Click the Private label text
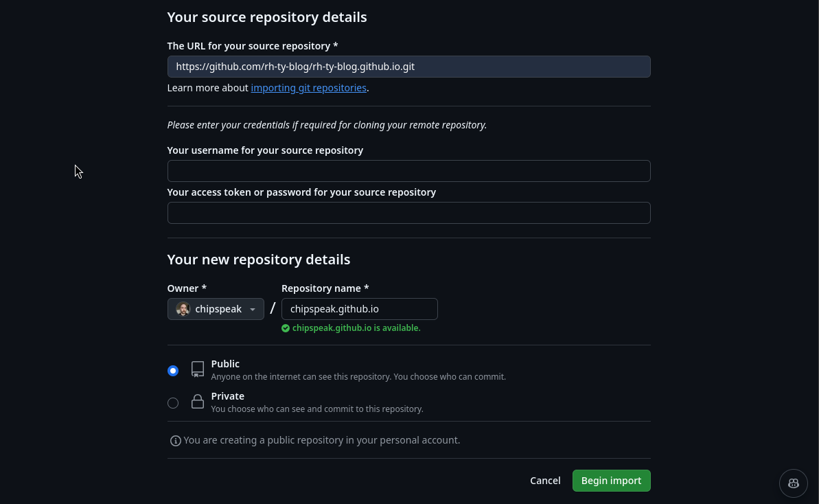Screen dimensions: 819x504 227,396
